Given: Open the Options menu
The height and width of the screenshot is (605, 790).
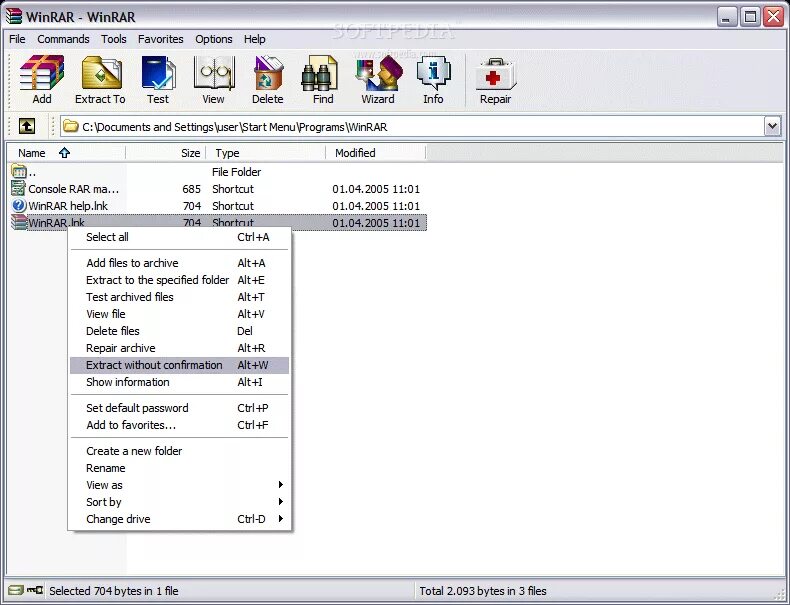Looking at the screenshot, I should coord(214,39).
